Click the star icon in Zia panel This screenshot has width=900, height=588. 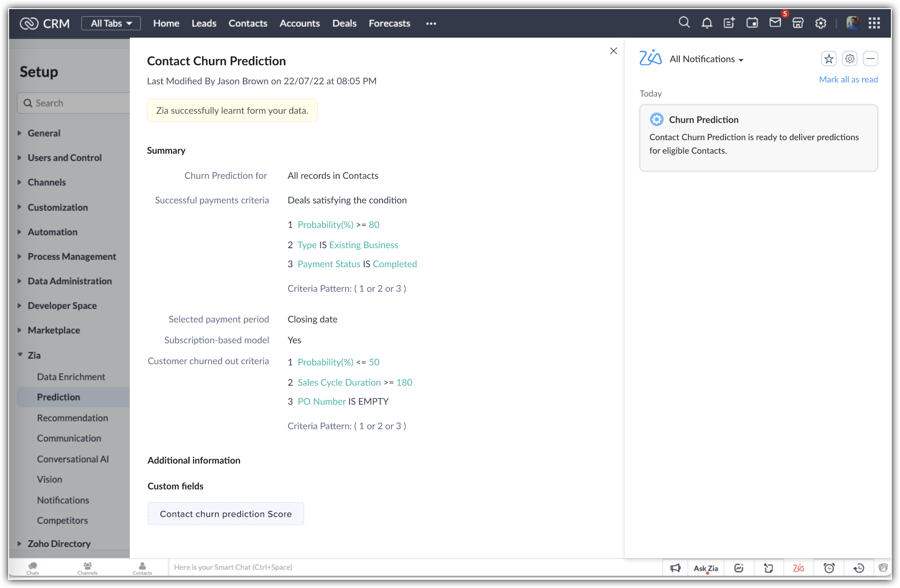pyautogui.click(x=829, y=59)
